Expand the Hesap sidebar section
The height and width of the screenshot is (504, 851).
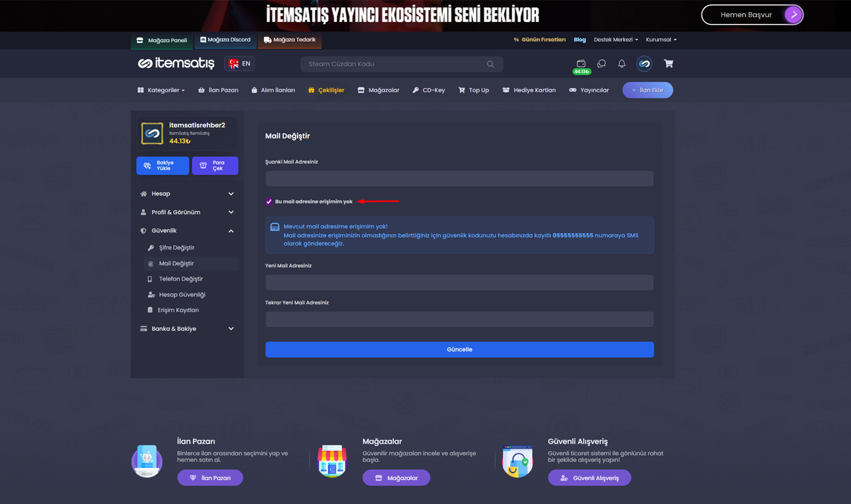[187, 194]
